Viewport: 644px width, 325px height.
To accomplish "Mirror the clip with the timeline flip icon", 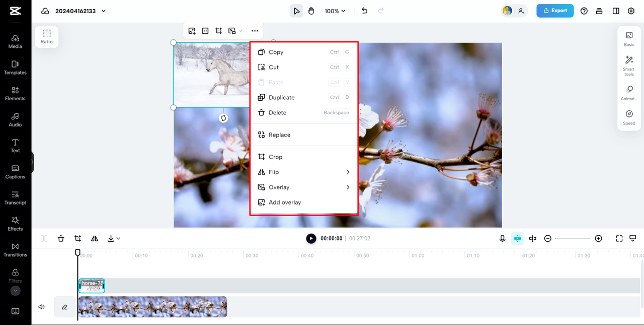I will [94, 238].
